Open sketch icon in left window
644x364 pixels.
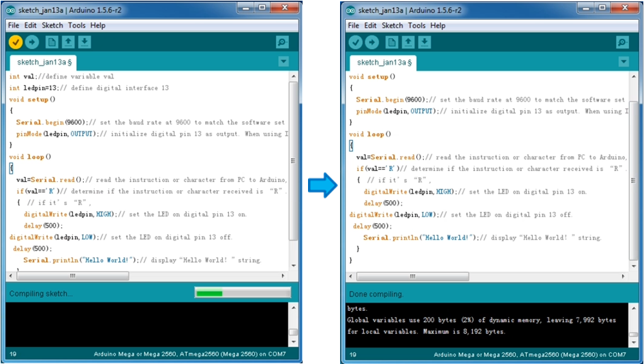(68, 42)
